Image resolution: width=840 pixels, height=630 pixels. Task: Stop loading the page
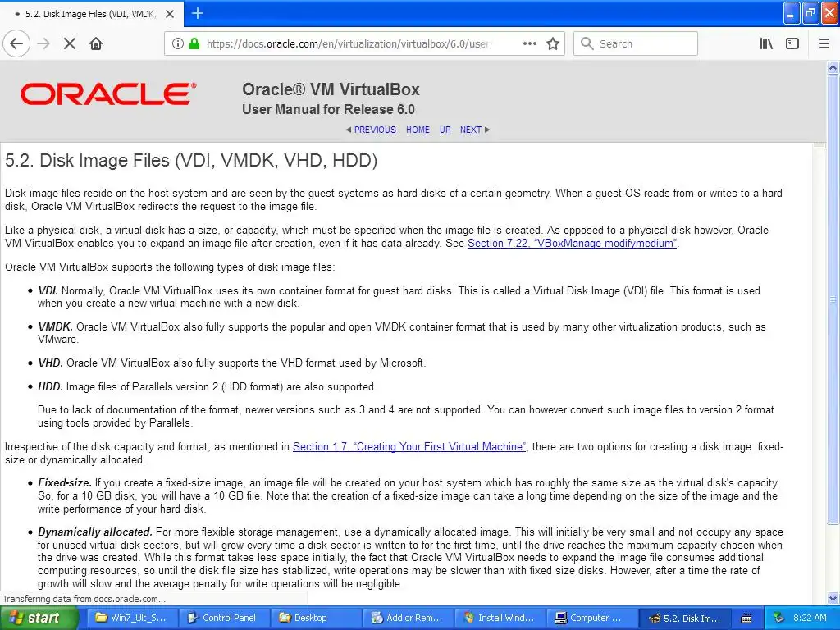click(70, 44)
